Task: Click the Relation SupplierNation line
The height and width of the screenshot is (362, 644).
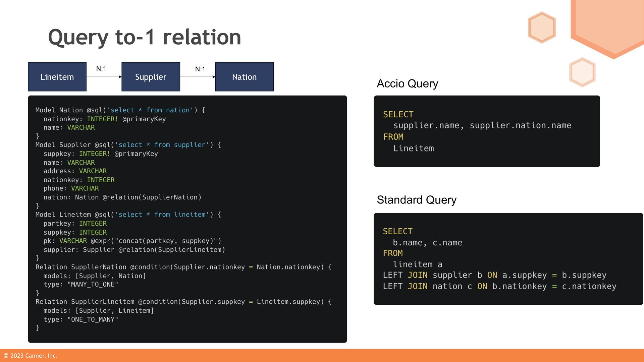Action: [x=183, y=267]
